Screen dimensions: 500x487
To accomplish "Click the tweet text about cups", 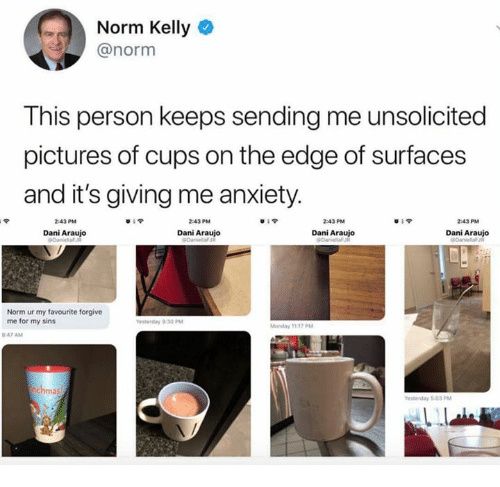I will coord(255,155).
